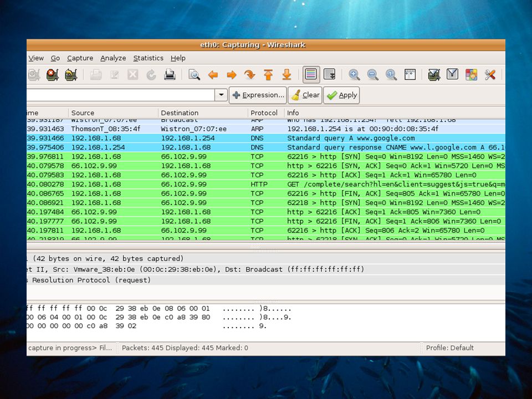532x399 pixels.
Task: Click the 'capture in progress' status text
Action: click(x=70, y=348)
